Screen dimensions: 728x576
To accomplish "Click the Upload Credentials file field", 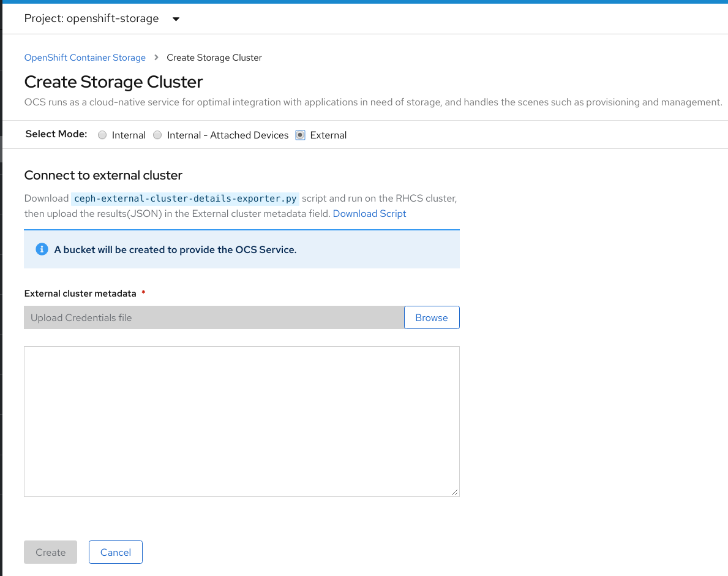I will (214, 317).
